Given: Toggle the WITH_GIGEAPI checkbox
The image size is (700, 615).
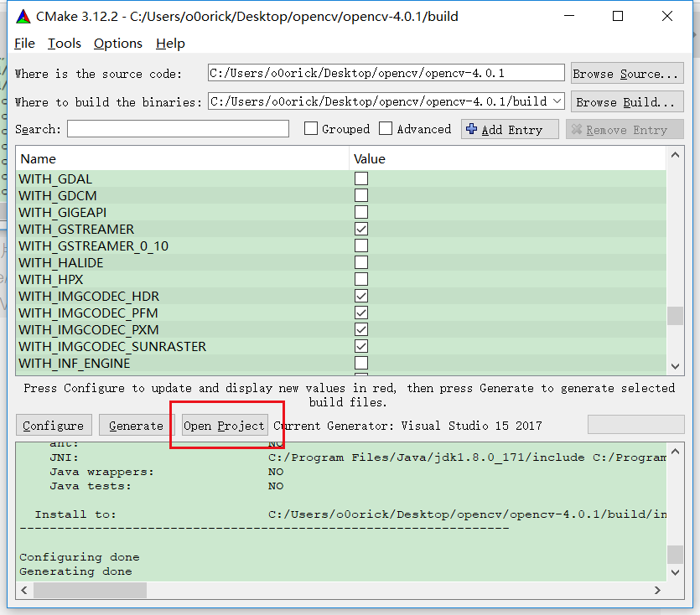Looking at the screenshot, I should point(361,212).
